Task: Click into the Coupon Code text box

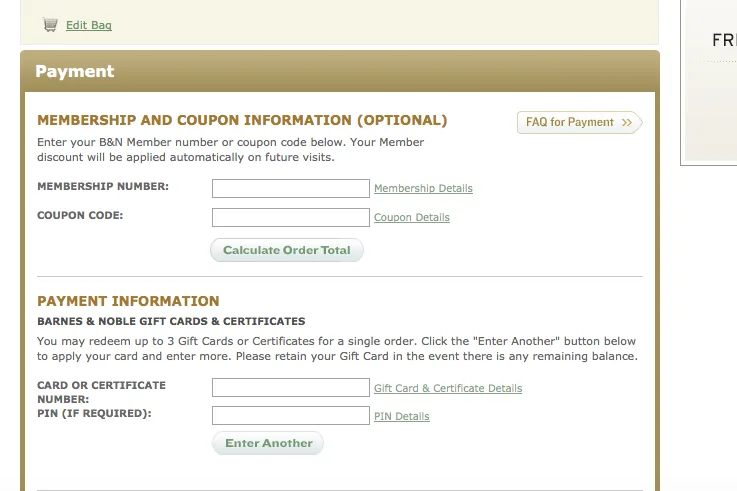Action: (x=291, y=217)
